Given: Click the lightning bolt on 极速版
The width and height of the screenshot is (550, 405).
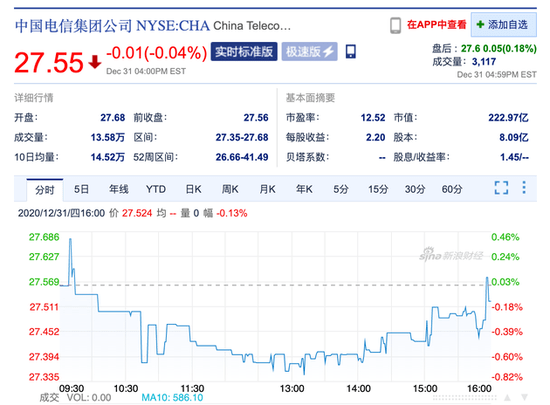Looking at the screenshot, I should [x=328, y=52].
